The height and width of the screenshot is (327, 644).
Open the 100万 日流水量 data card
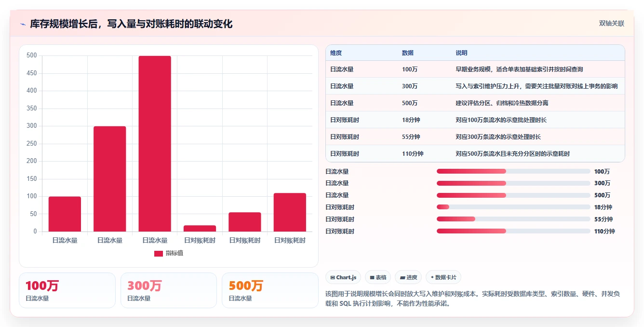point(67,290)
